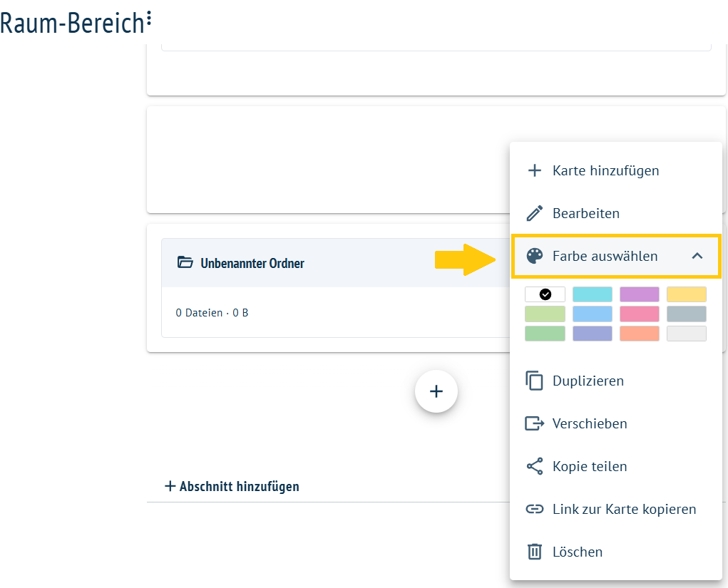The image size is (728, 588).
Task: Click the trash icon for Löschen
Action: pos(534,552)
